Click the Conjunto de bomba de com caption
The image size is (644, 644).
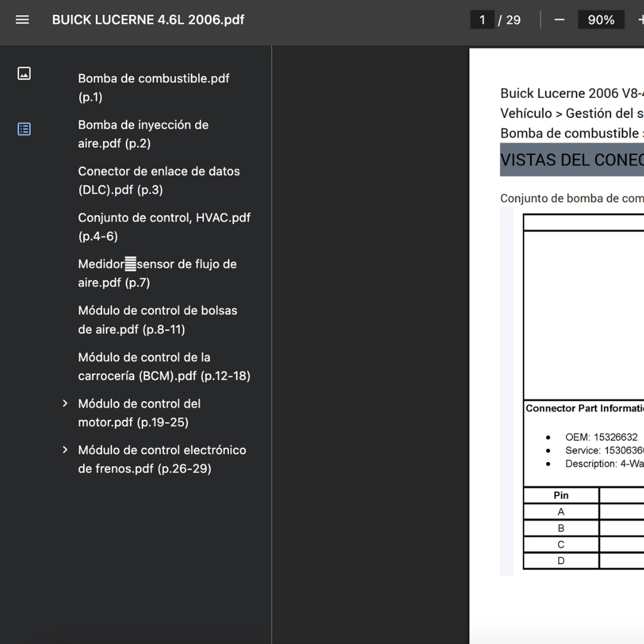(x=572, y=199)
